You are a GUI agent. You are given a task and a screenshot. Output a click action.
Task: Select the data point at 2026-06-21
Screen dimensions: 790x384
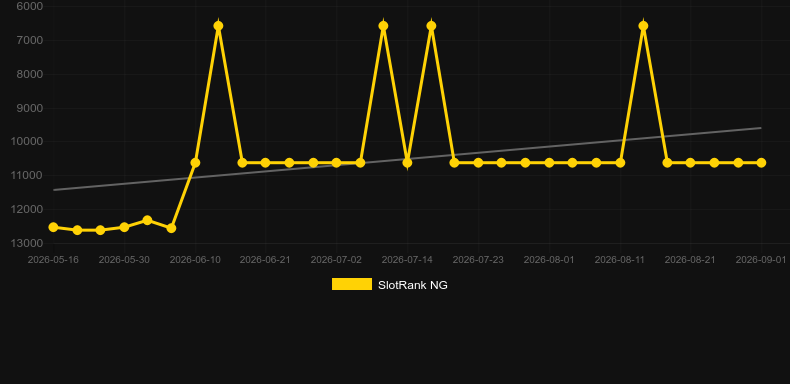266,163
